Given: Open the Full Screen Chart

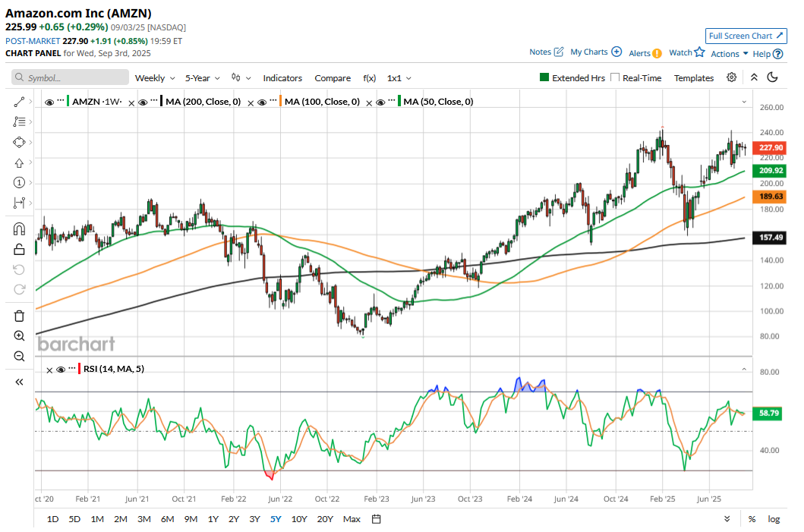Looking at the screenshot, I should 746,36.
